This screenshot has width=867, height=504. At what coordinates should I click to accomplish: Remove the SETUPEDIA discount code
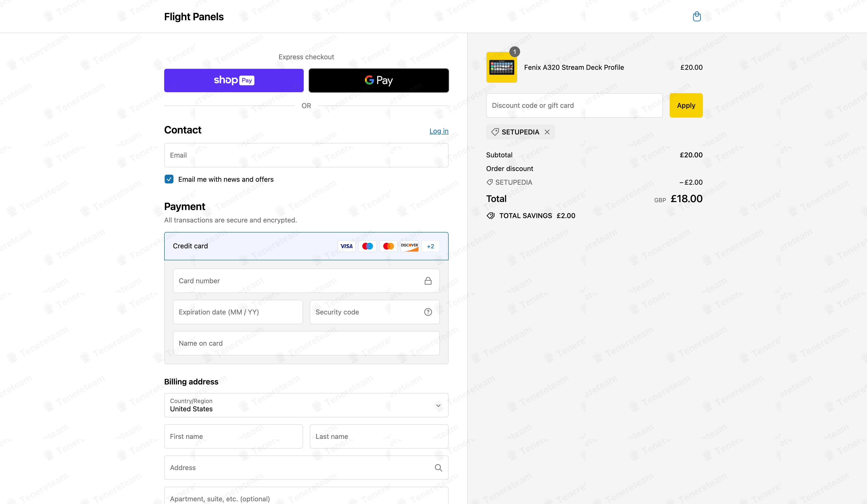pos(547,132)
